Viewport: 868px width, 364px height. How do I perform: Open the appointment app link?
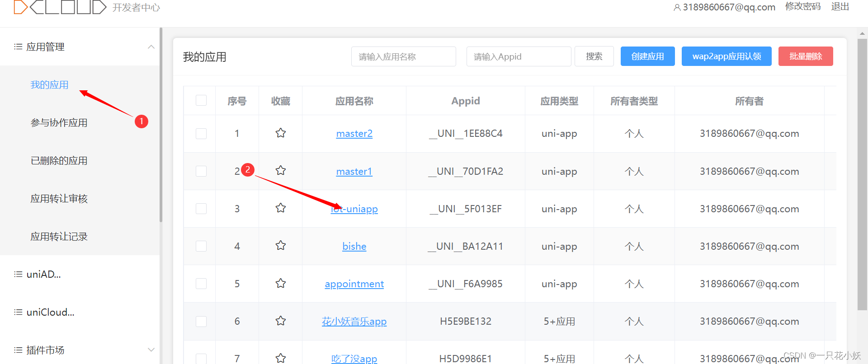coord(354,284)
